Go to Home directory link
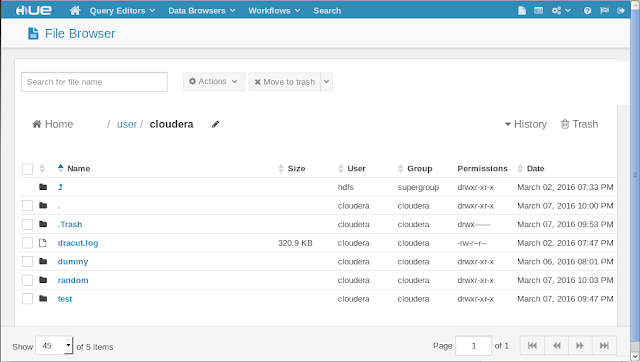Viewport: 640px width, 362px height. point(53,124)
